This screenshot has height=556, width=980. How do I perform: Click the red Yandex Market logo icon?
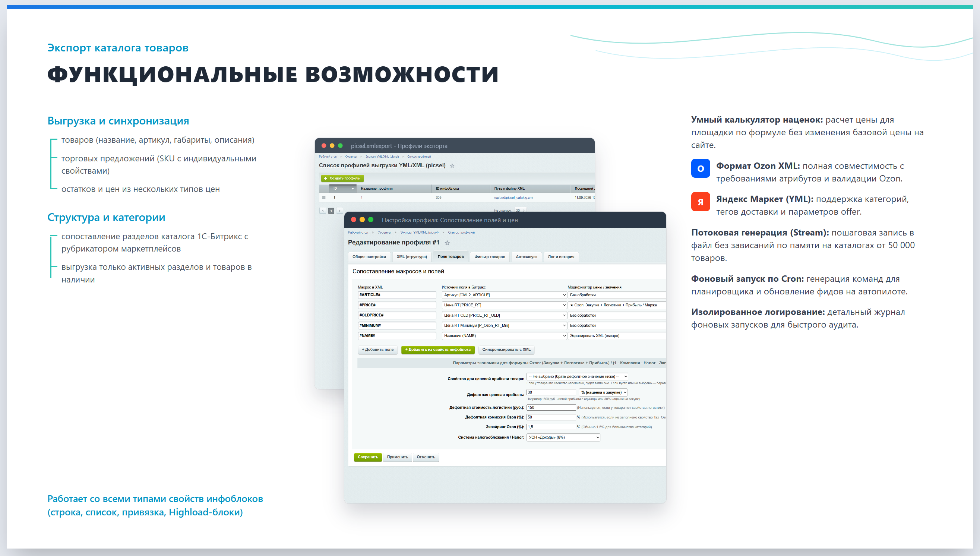701,202
